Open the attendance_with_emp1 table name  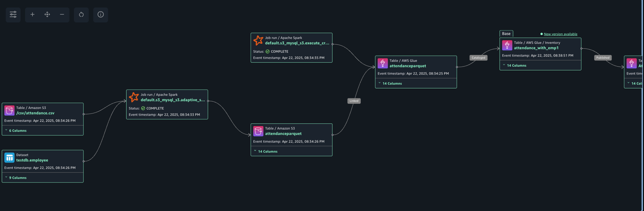[x=536, y=48]
